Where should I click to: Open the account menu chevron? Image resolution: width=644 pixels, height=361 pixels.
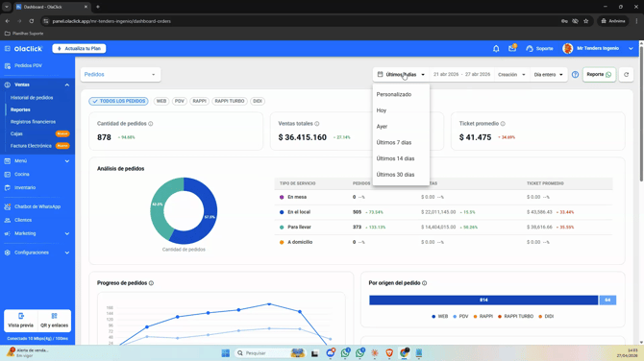tap(631, 48)
